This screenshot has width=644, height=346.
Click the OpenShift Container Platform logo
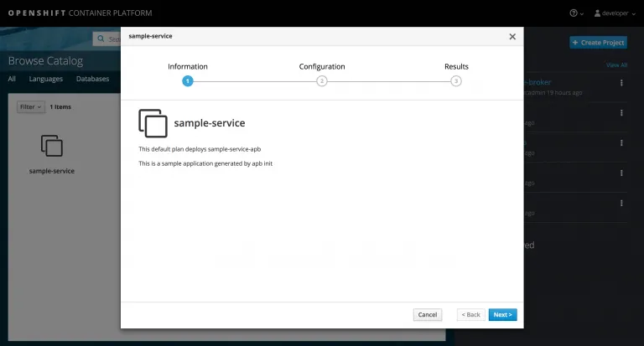(80, 13)
